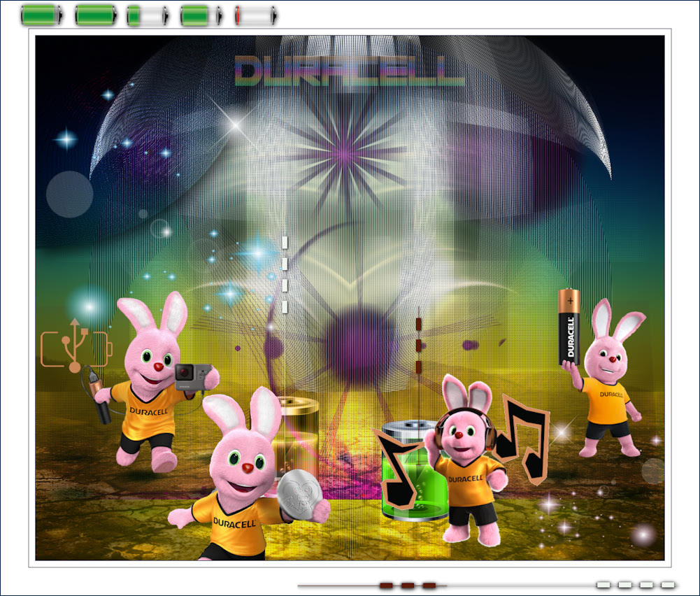This screenshot has width=700, height=596.
Task: Click the silver coin cell battery
Action: (x=299, y=494)
